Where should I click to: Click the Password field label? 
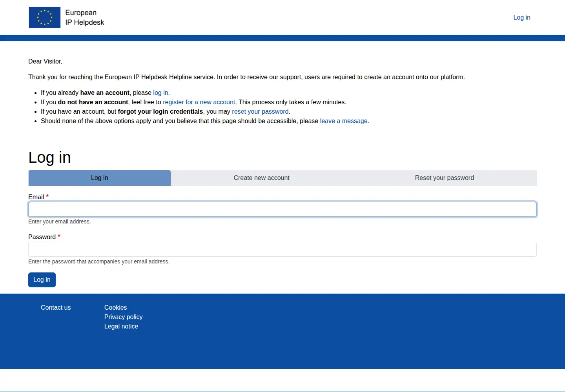click(42, 237)
